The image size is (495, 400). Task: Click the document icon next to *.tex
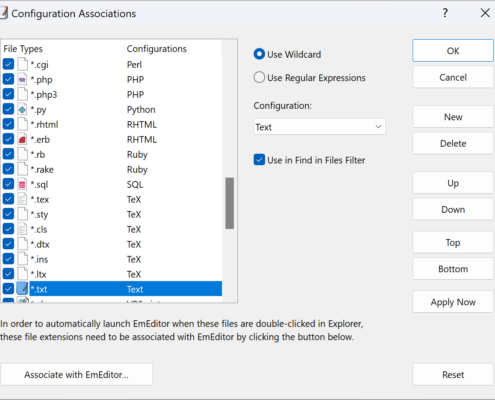[22, 199]
